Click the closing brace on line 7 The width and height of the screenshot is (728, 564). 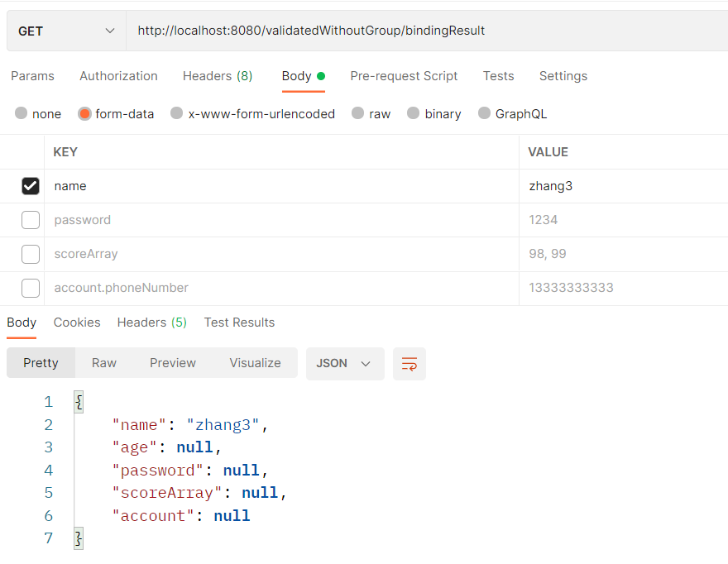coord(79,538)
